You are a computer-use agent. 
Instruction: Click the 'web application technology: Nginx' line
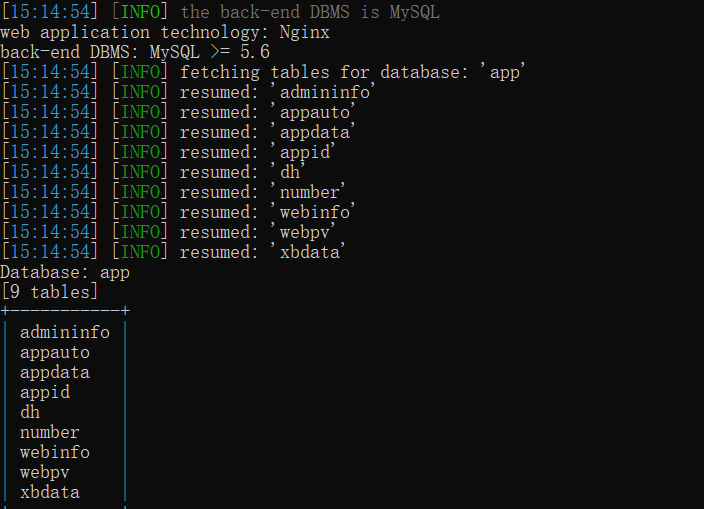165,32
